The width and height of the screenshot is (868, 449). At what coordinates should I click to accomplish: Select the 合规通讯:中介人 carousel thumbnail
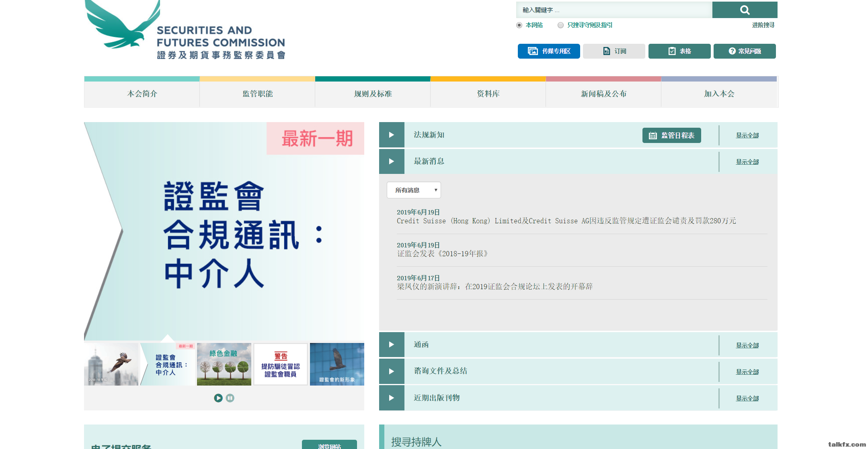point(168,364)
